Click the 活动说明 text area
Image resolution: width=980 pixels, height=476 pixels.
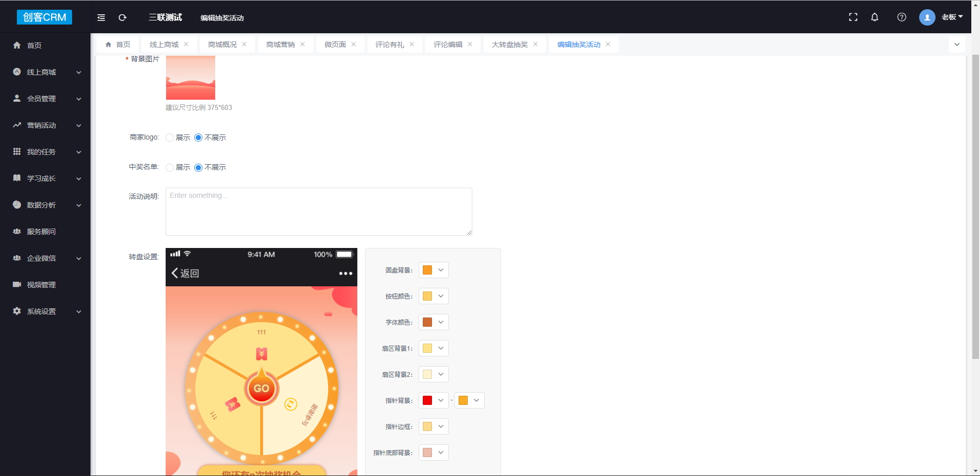319,212
